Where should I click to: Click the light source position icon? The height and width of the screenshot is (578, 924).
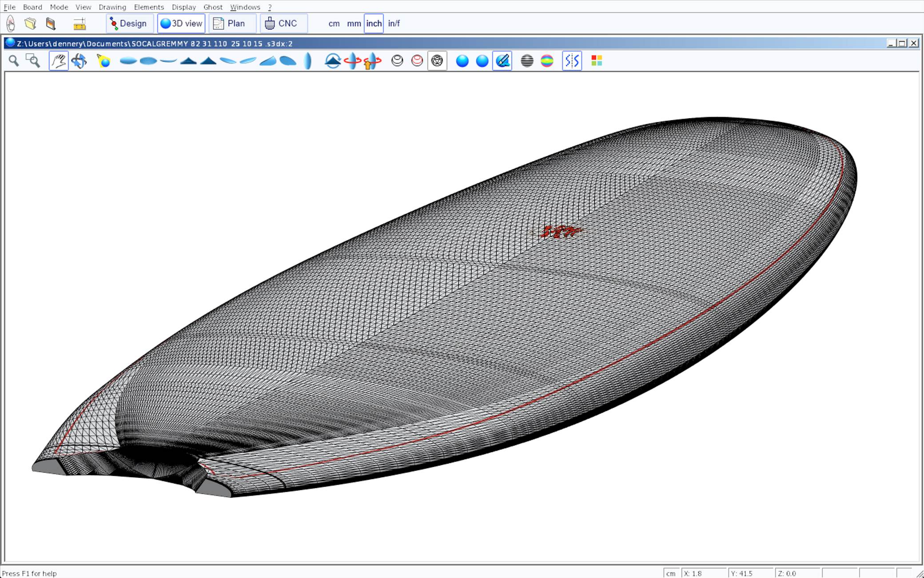click(104, 61)
